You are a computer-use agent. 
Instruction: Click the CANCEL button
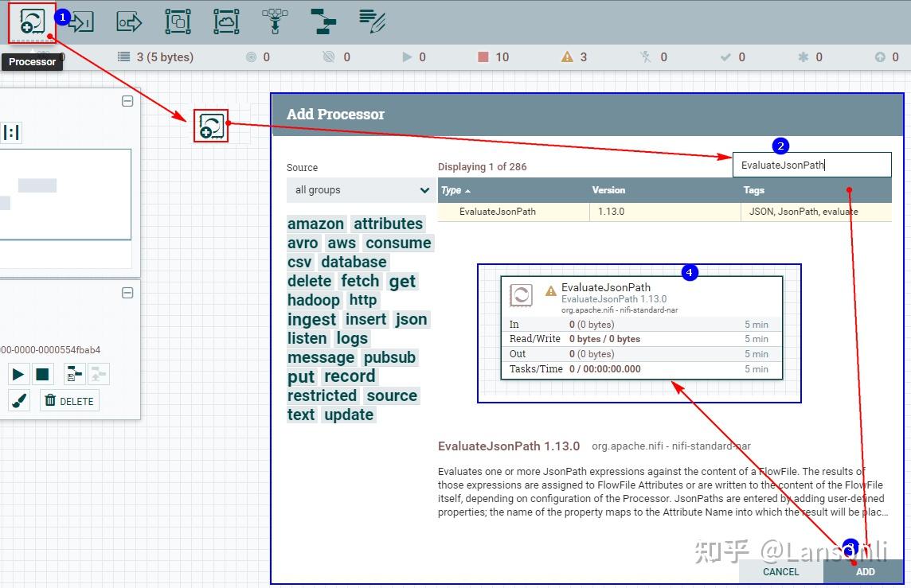tap(780, 572)
